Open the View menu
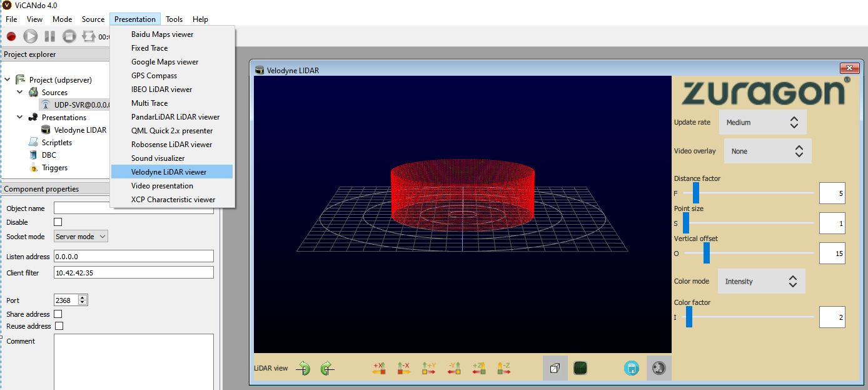The width and height of the screenshot is (868, 390). (35, 19)
